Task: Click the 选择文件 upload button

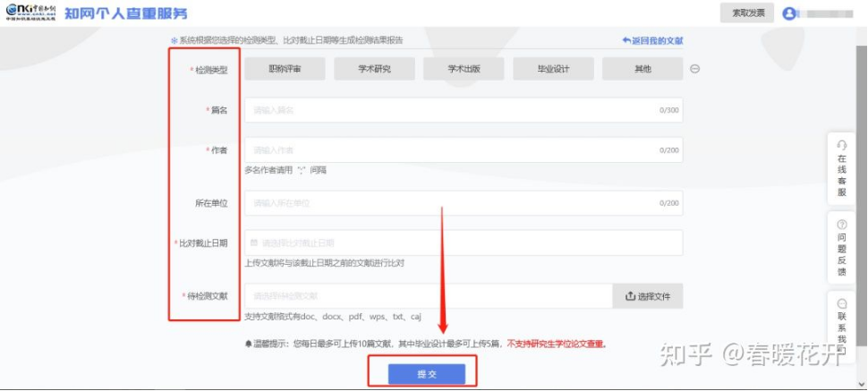Action: coord(648,296)
